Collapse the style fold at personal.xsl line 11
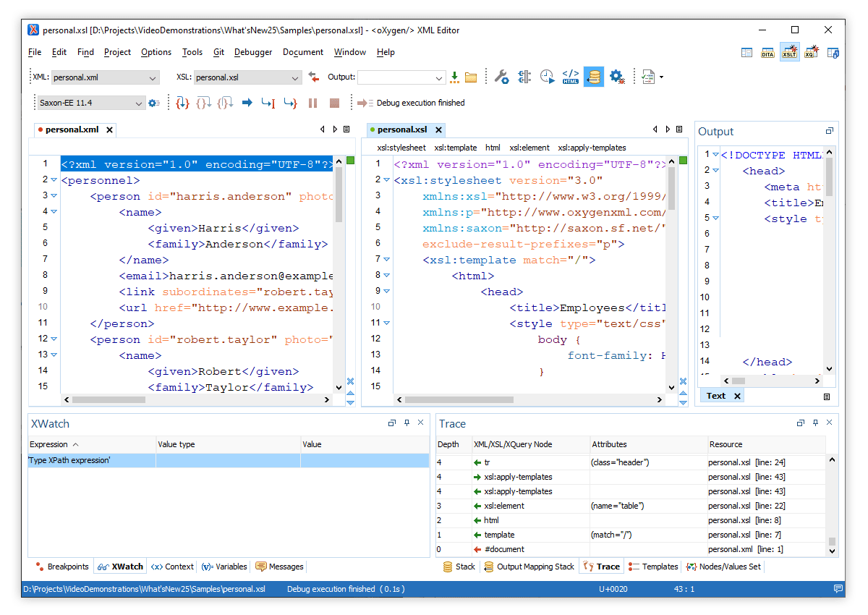The width and height of the screenshot is (868, 615). point(386,323)
